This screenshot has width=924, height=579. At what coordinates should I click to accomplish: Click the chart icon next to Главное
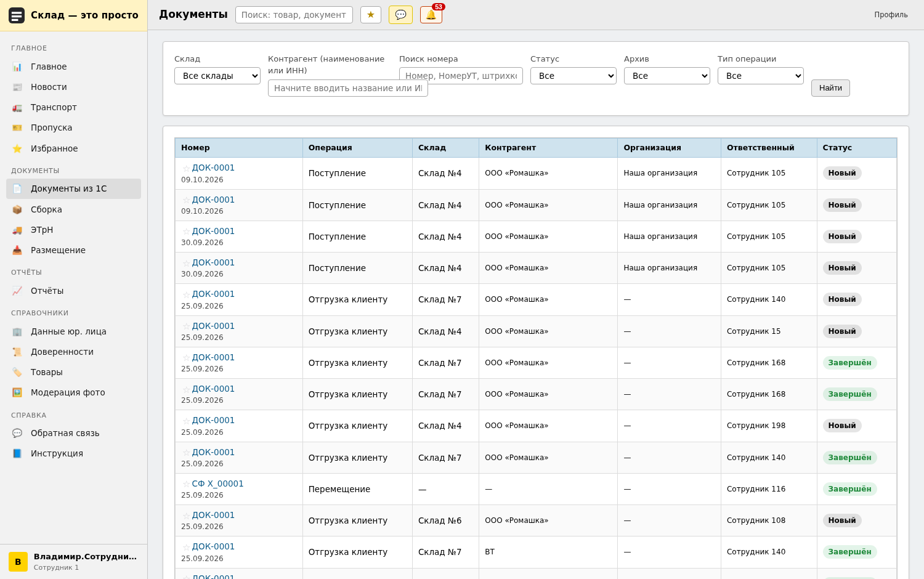17,67
